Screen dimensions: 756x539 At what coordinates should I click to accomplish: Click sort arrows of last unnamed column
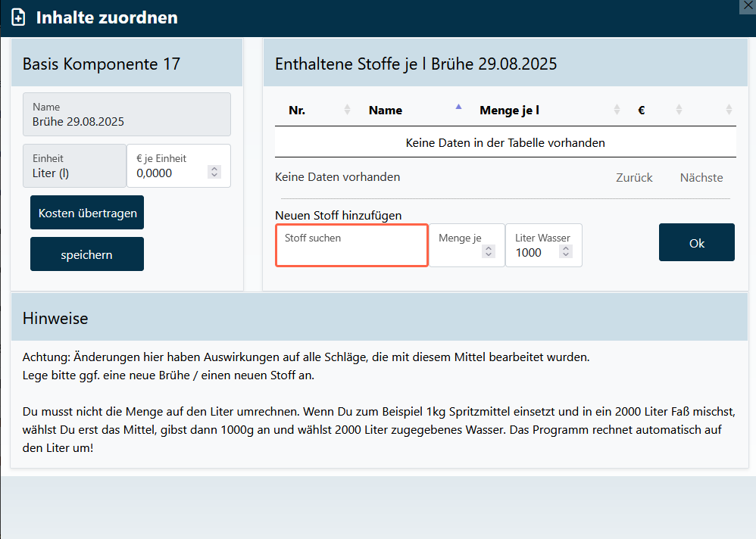coord(728,111)
